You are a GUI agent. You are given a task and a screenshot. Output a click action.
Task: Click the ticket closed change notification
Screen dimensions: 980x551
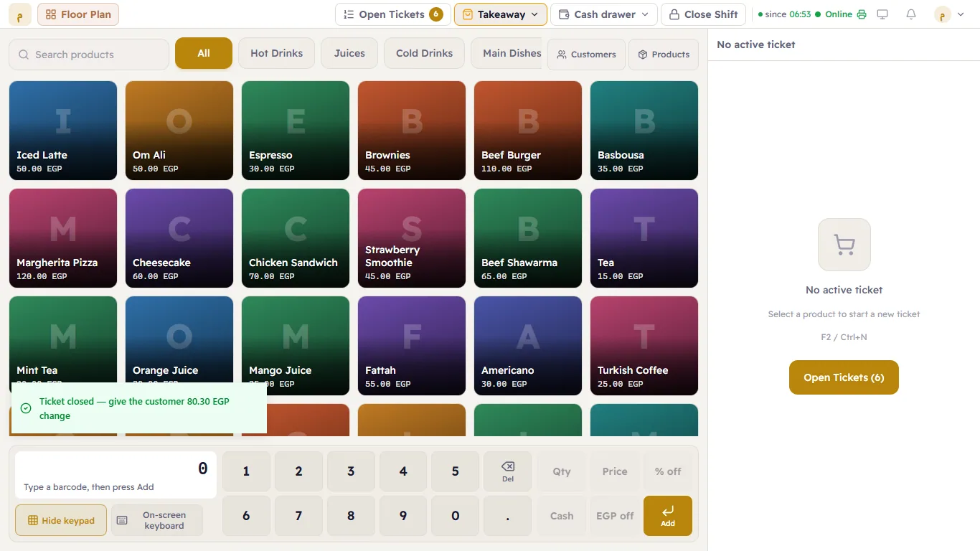139,408
